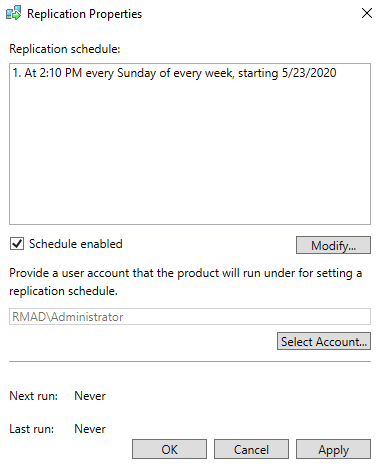Click the 'Provide a user account' description text
The height and width of the screenshot is (468, 380).
[x=186, y=282]
